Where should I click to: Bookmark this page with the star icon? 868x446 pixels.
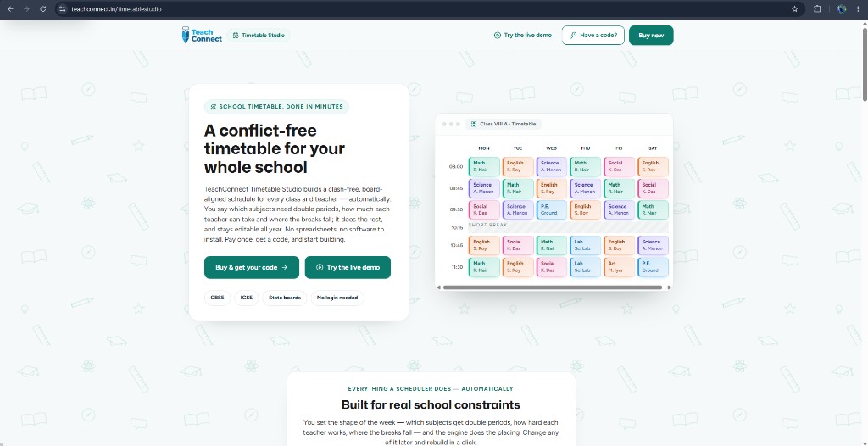[x=795, y=8]
